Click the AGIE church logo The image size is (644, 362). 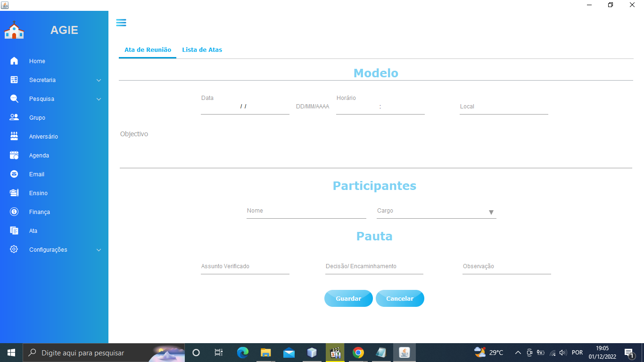(14, 29)
